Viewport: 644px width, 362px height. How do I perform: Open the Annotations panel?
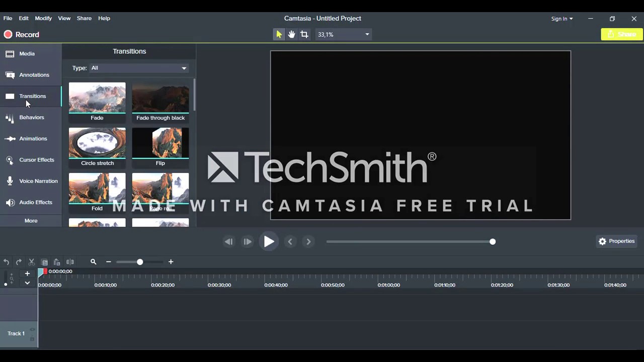pyautogui.click(x=30, y=75)
